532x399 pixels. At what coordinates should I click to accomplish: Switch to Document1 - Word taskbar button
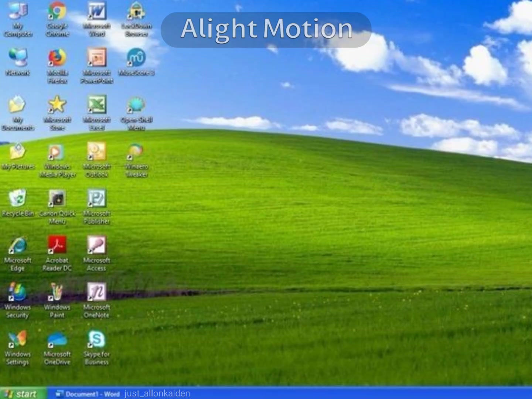[88, 394]
